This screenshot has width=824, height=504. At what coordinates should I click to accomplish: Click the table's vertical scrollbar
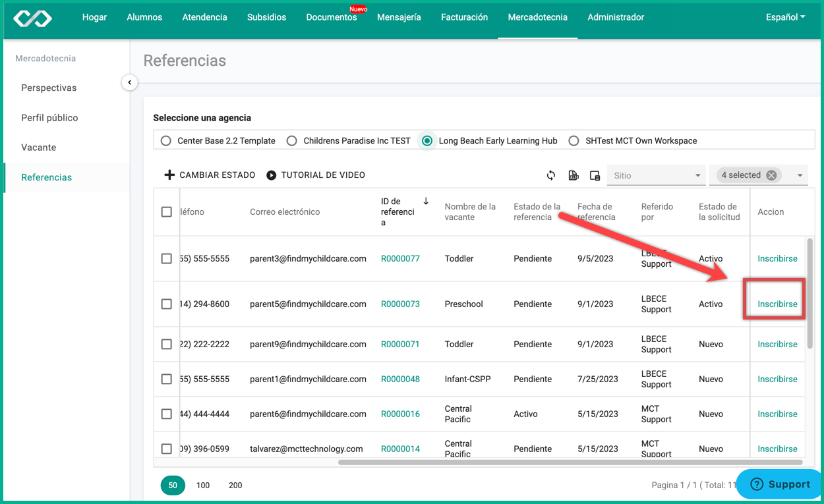click(x=810, y=293)
